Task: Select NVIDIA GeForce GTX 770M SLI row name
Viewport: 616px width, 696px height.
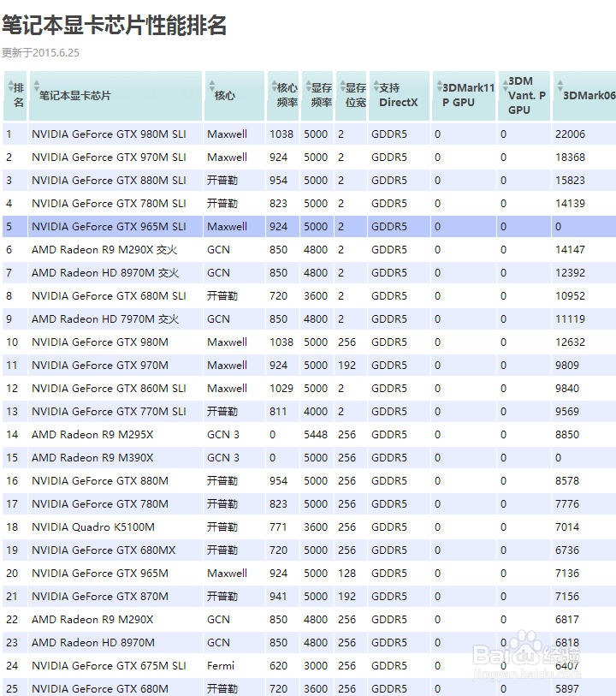Action: pos(109,412)
